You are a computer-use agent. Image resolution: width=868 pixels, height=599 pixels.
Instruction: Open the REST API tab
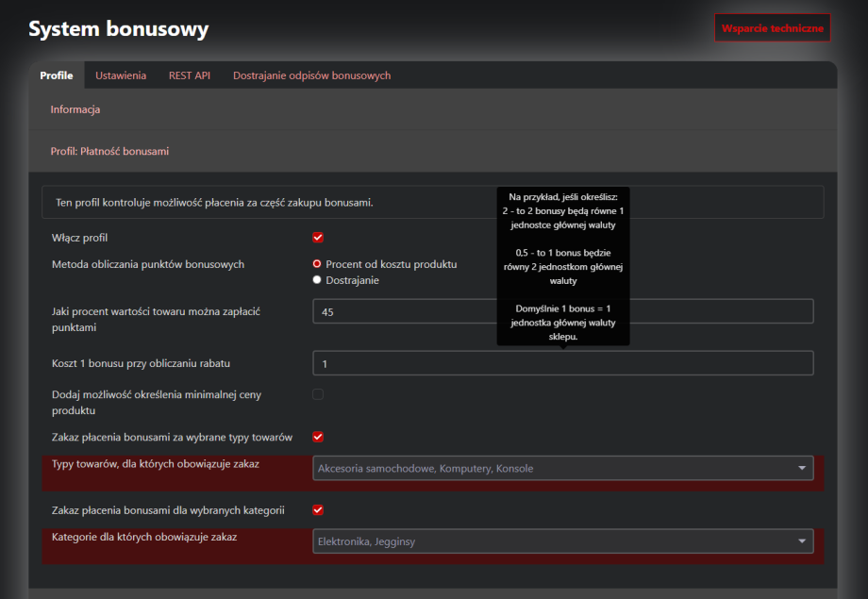pos(189,75)
